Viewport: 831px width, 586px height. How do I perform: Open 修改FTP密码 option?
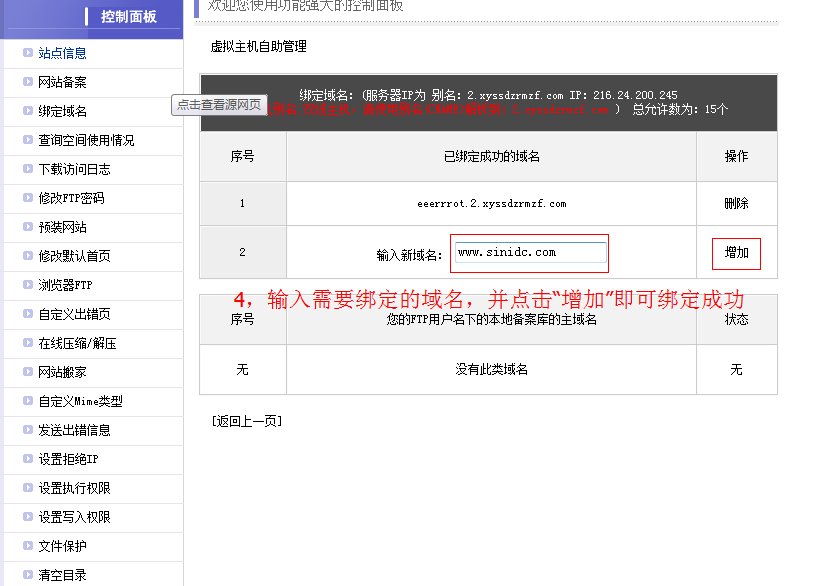[71, 198]
